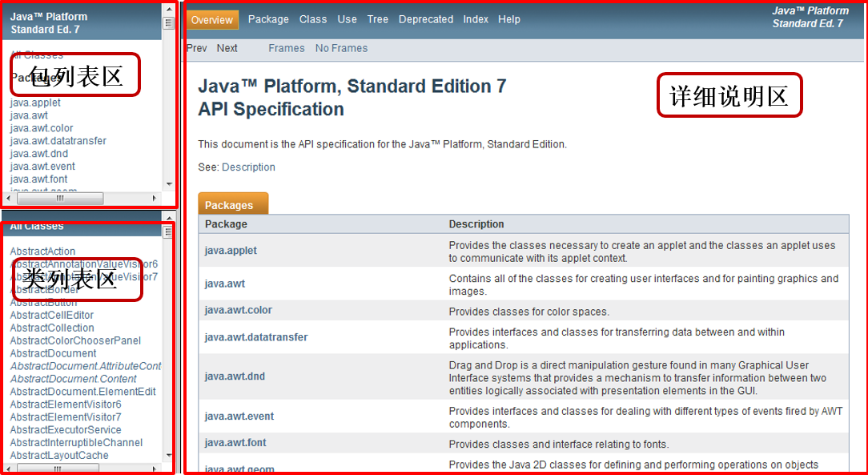Open the AbstractAction class
This screenshot has width=868, height=475.
42,252
